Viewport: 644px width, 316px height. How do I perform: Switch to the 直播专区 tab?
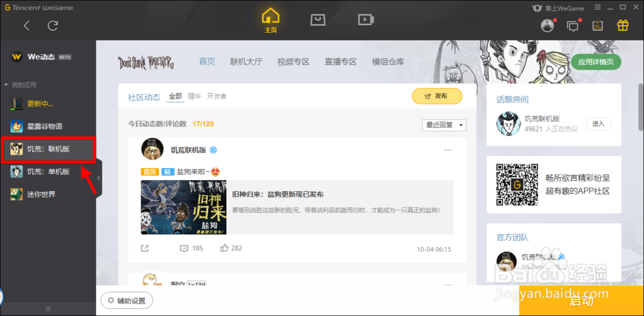tap(341, 62)
